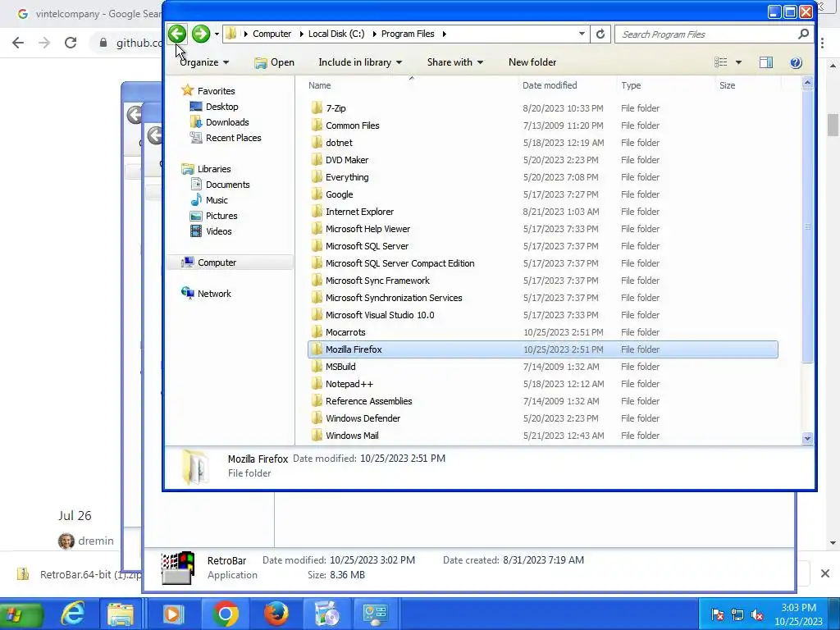Select the MSBuild folder

click(340, 367)
